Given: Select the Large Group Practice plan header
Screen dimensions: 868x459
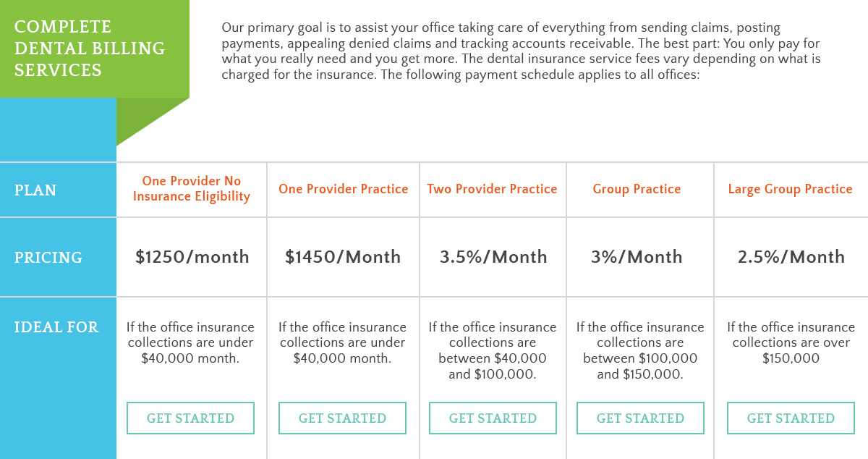Looking at the screenshot, I should click(x=791, y=189).
